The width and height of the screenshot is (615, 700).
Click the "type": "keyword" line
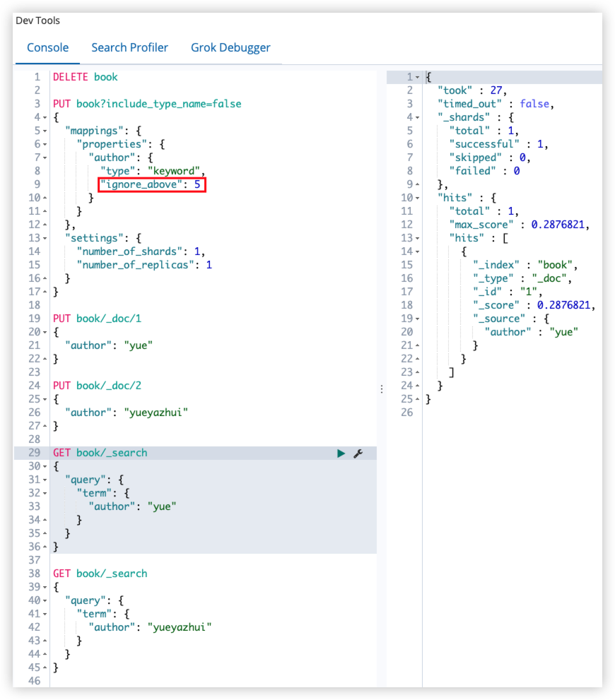(152, 171)
